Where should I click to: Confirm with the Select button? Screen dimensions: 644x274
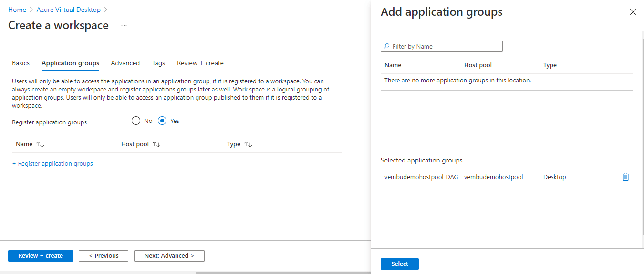click(400, 264)
